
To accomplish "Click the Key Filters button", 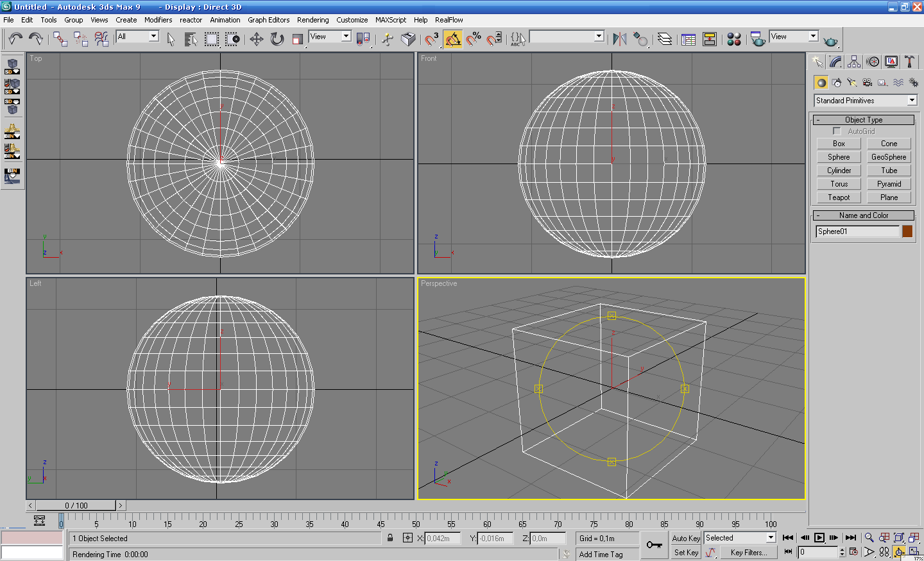I will coord(748,553).
